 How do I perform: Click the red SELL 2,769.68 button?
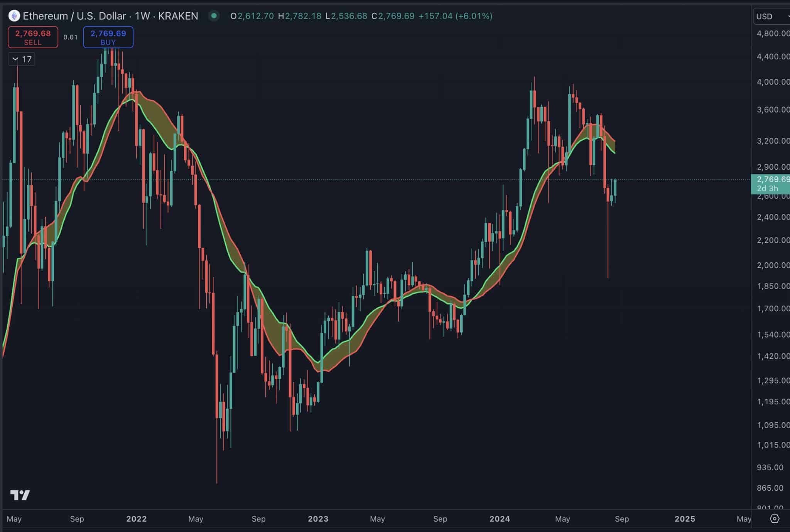click(33, 37)
